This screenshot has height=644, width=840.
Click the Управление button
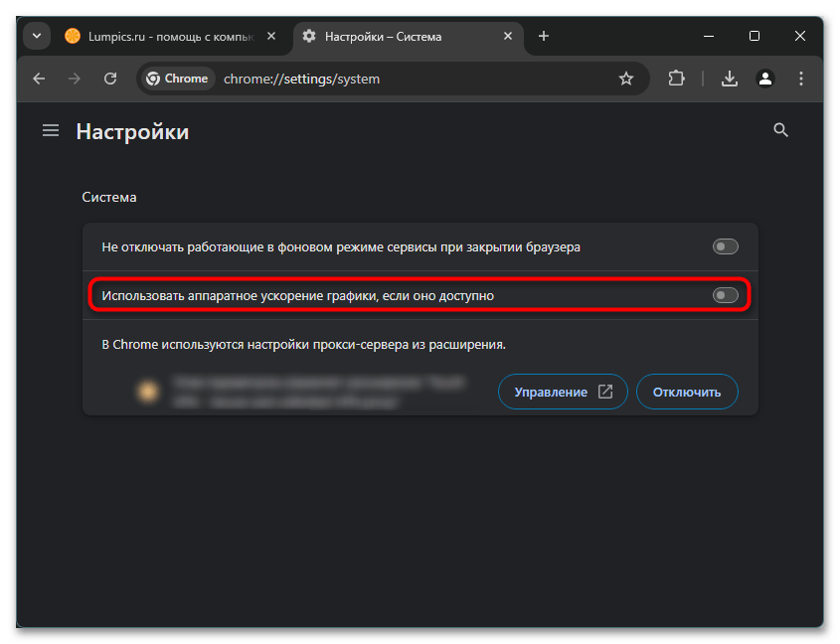pyautogui.click(x=563, y=392)
